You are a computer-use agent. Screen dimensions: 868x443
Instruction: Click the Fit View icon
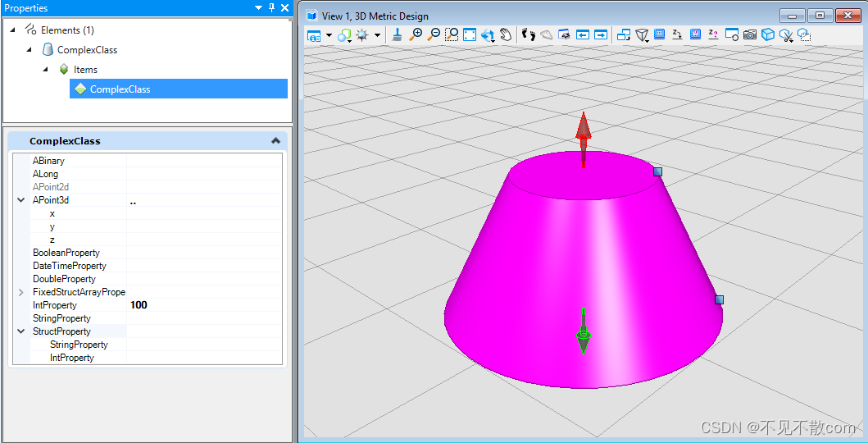coord(470,35)
